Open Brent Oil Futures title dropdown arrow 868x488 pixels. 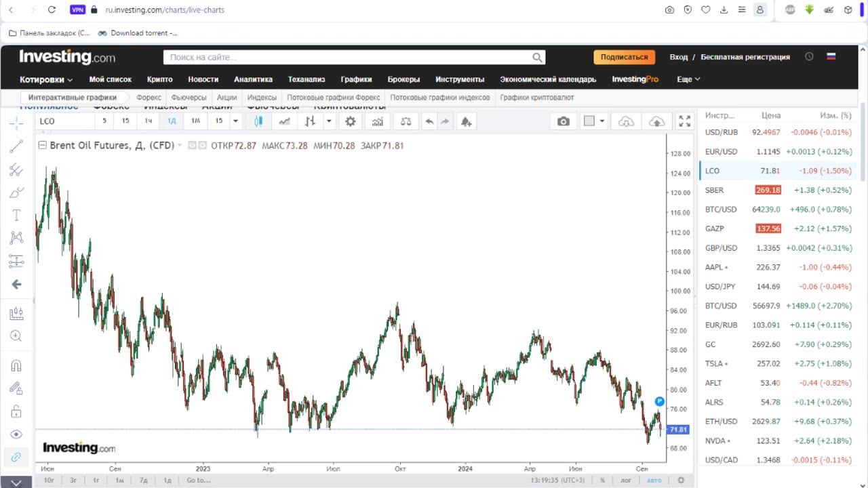pyautogui.click(x=180, y=146)
